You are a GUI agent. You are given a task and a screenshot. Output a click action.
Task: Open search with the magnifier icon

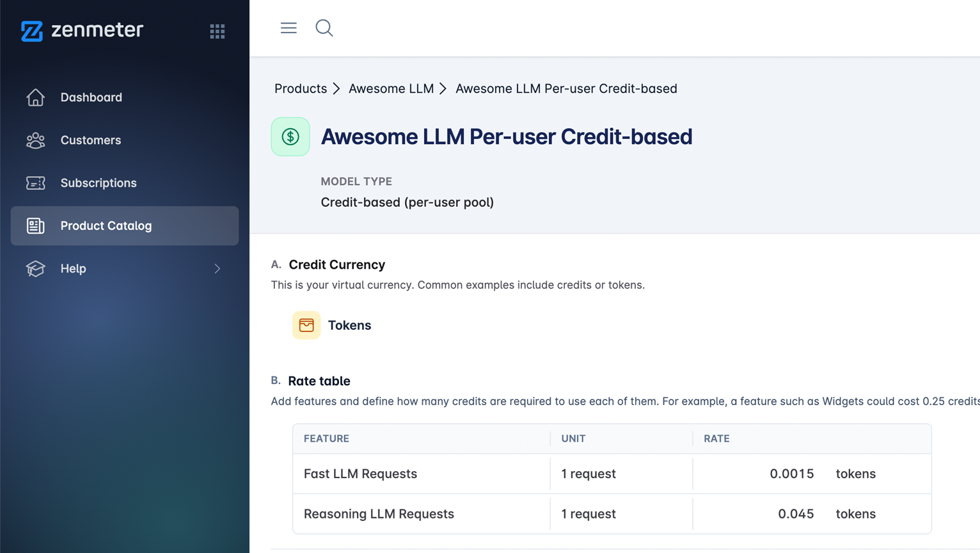[324, 28]
